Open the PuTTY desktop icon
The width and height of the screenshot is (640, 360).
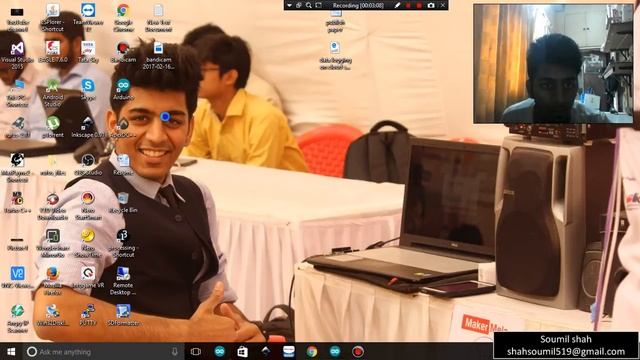point(88,315)
